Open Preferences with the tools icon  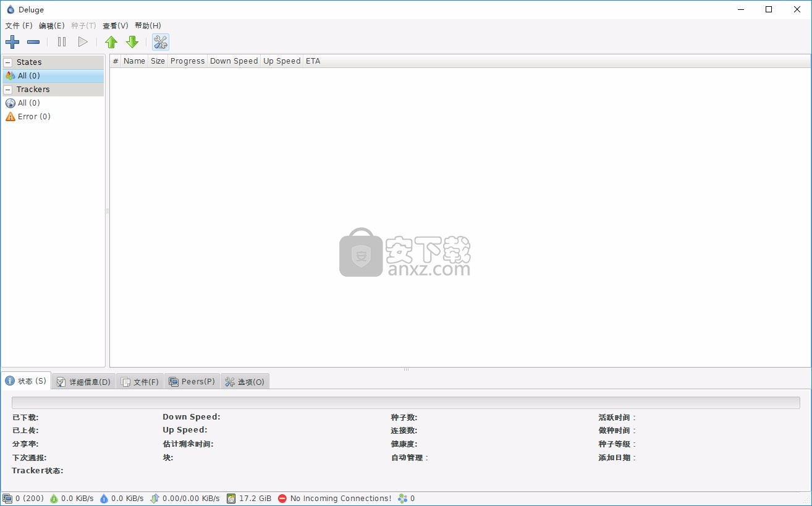click(161, 42)
